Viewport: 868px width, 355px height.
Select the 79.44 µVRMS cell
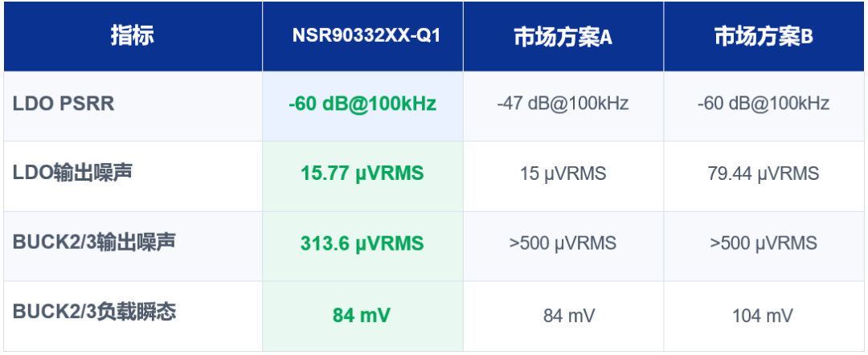coord(764,173)
